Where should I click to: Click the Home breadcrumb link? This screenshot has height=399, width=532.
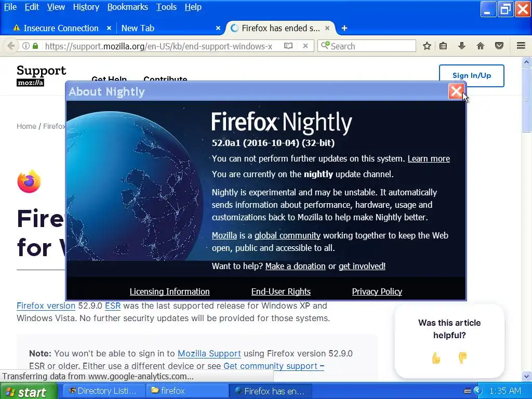[26, 126]
